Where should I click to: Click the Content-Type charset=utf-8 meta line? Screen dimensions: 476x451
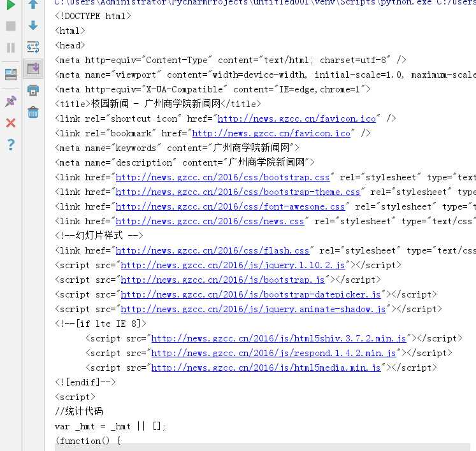[231, 60]
